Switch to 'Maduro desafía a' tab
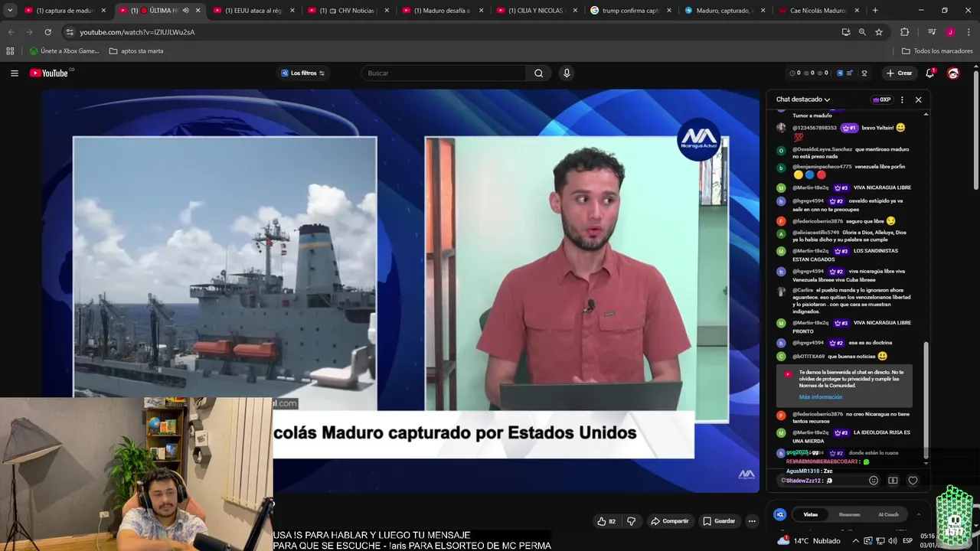The image size is (980, 551). pyautogui.click(x=443, y=11)
